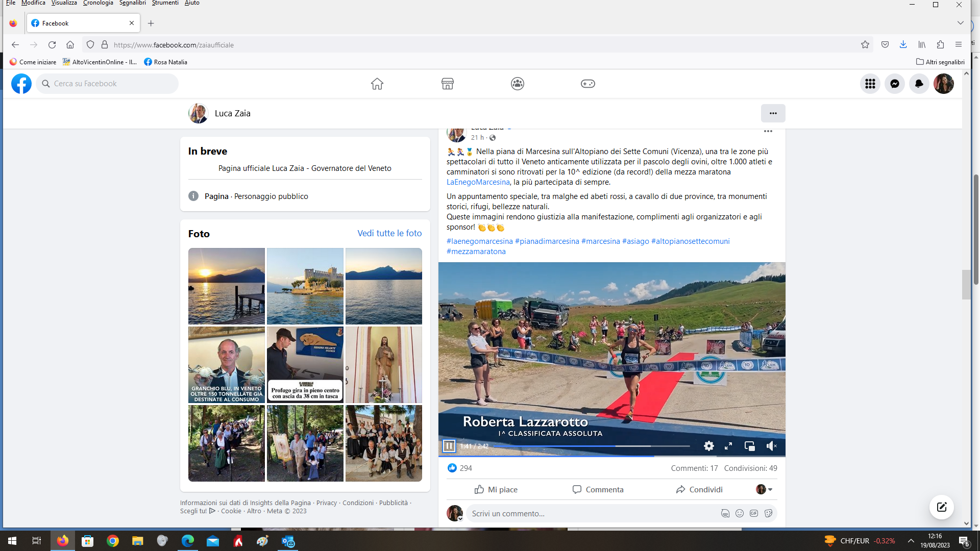Open the Facebook Home icon
The width and height of the screenshot is (980, 551).
coord(377,84)
